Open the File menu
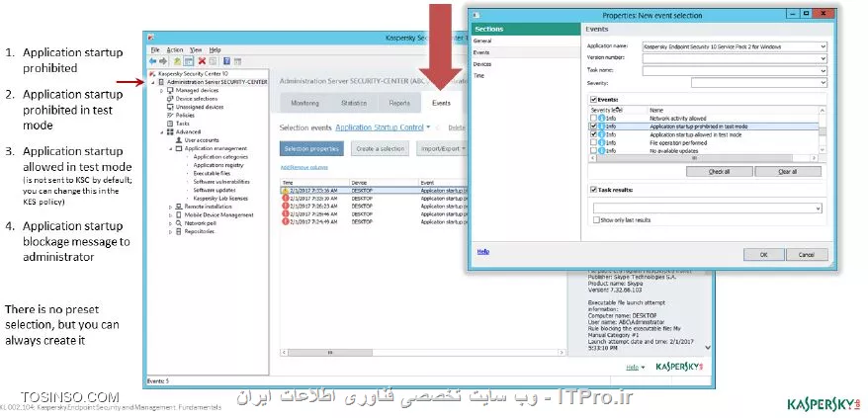Viewport: 868px width, 418px height. (x=155, y=49)
